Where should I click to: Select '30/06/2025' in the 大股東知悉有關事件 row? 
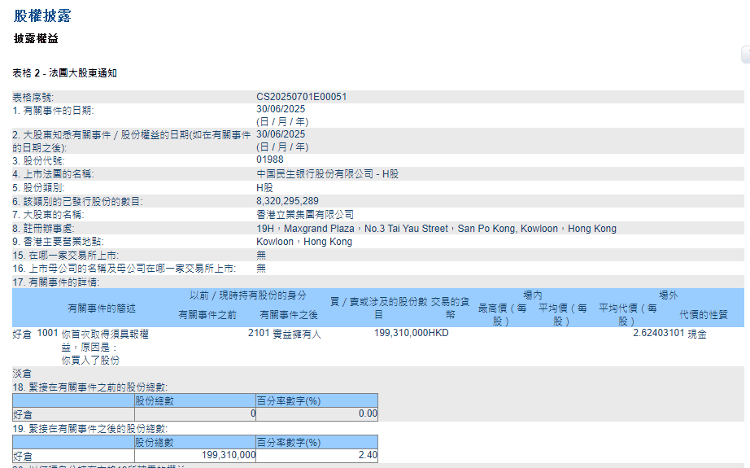(280, 134)
